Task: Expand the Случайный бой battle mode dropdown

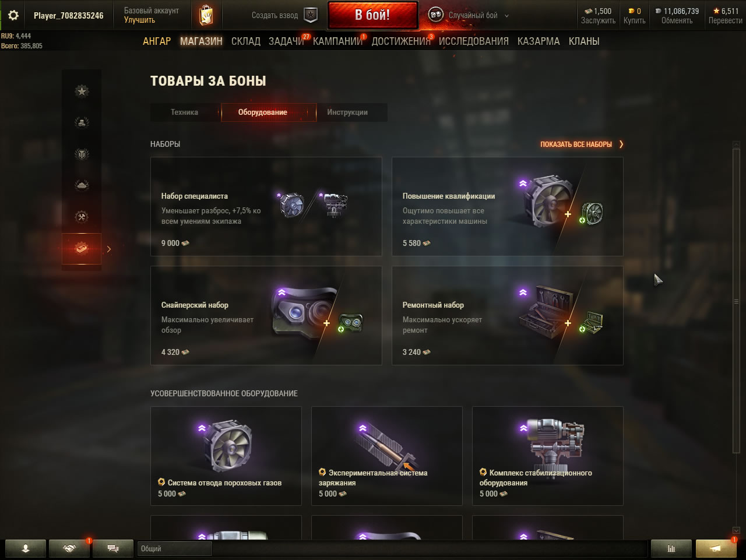Action: tap(506, 16)
